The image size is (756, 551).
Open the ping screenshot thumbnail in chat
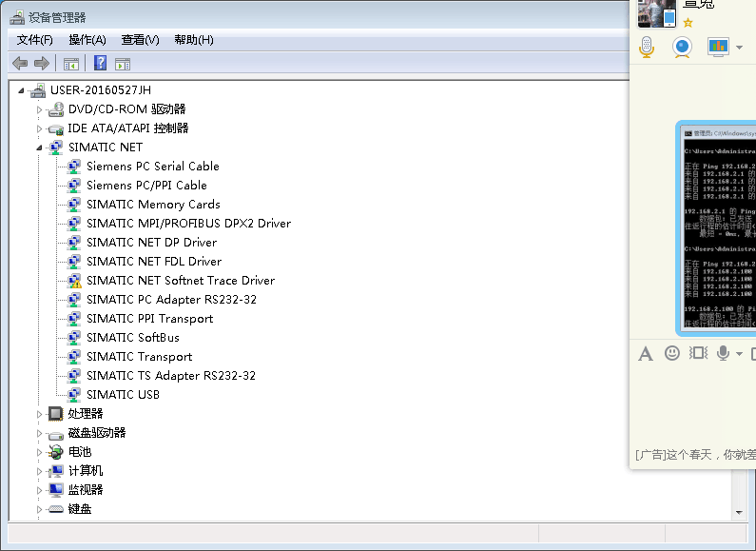coord(718,227)
